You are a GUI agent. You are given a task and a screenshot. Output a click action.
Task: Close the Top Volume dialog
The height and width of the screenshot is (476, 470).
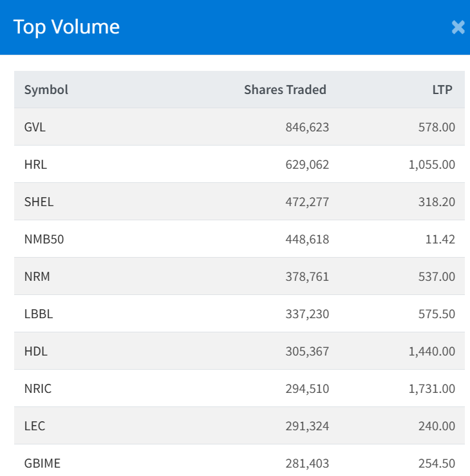(458, 27)
